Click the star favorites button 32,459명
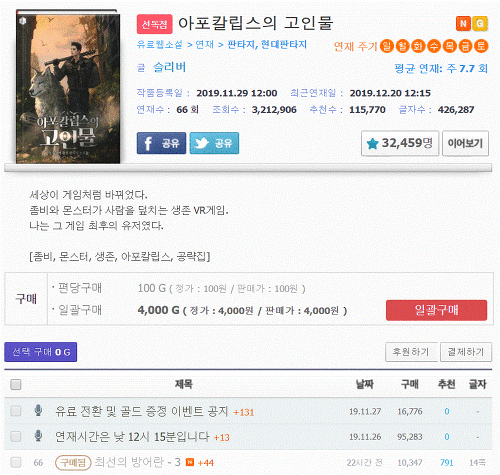Screen dimensions: 500x475 click(x=400, y=143)
